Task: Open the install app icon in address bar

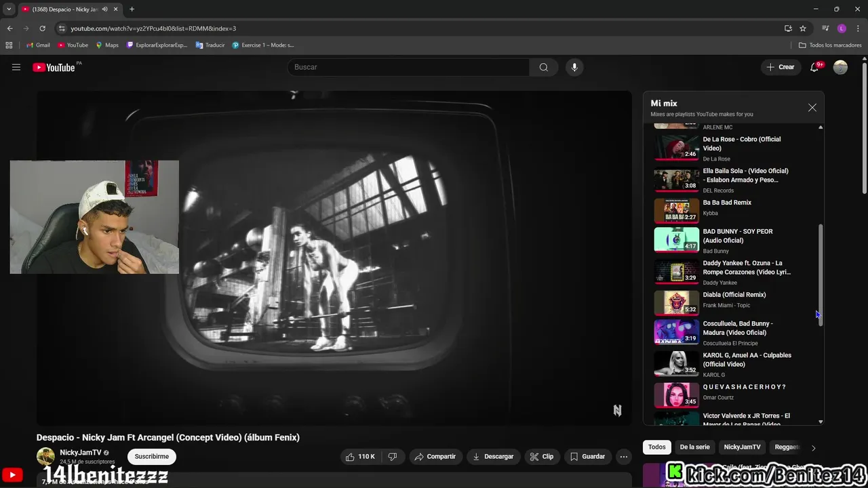Action: (x=788, y=28)
